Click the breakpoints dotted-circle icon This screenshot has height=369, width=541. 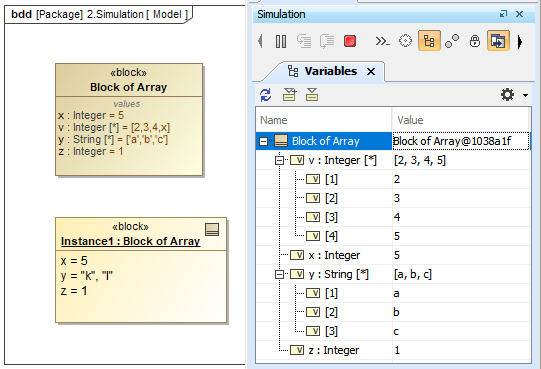(405, 41)
